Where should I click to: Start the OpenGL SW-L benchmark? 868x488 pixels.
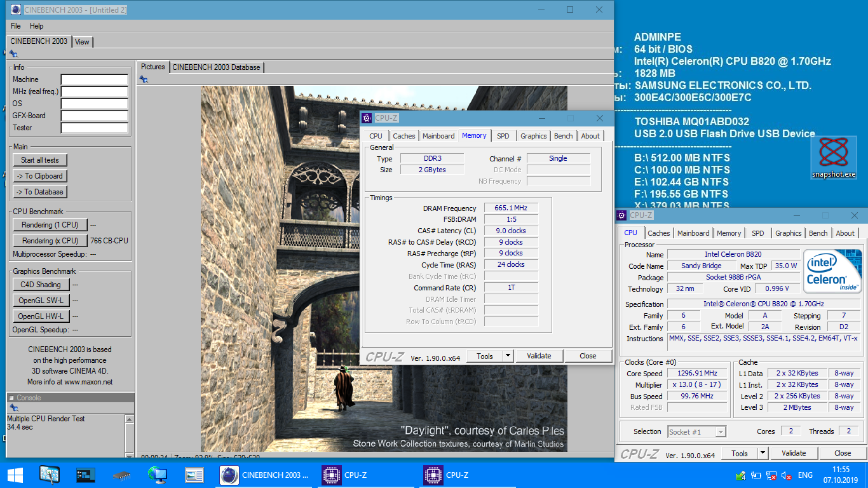(x=41, y=301)
